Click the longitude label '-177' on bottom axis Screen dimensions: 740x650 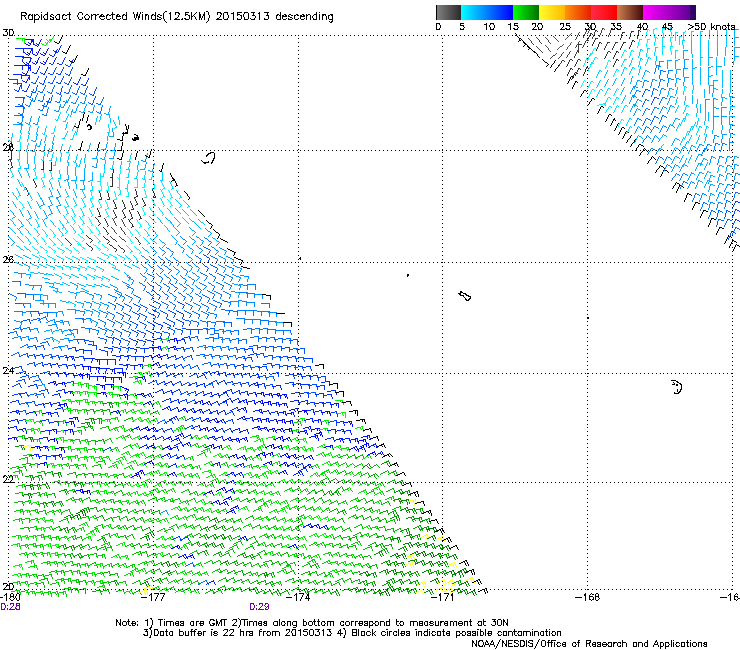coord(153,597)
